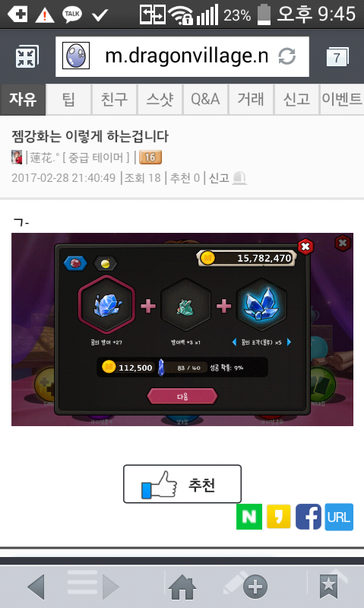The height and width of the screenshot is (608, 364).
Task: Open the Q&A board tab
Action: coord(205,100)
